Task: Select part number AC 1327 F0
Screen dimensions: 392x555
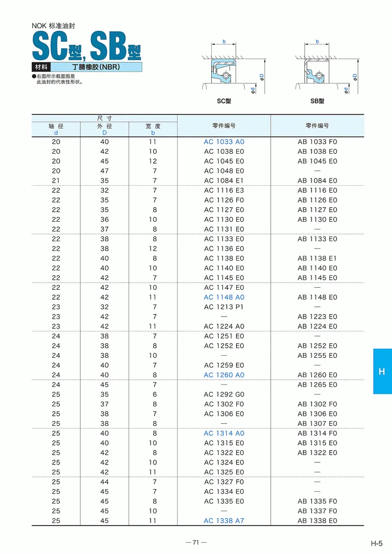Action: coord(224,482)
